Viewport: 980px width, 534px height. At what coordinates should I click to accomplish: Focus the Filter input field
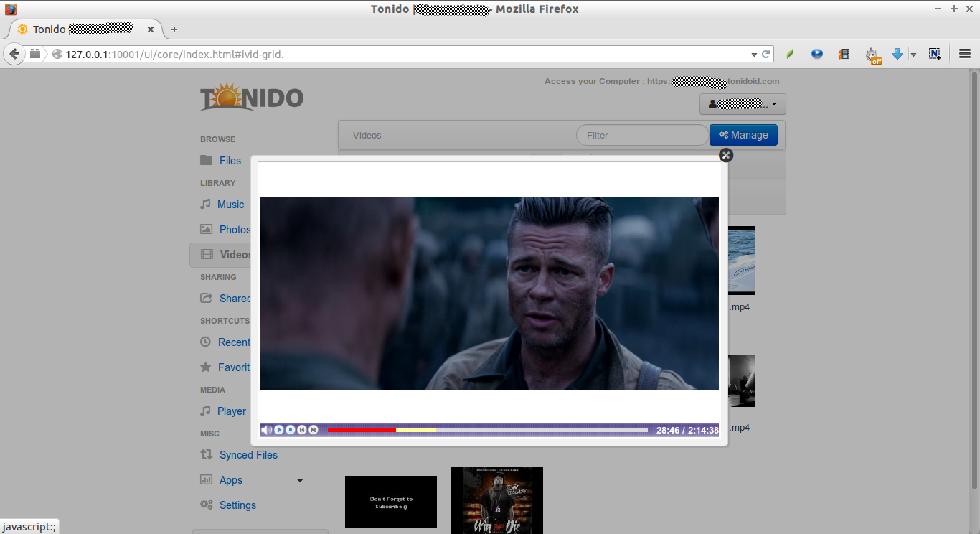point(641,135)
